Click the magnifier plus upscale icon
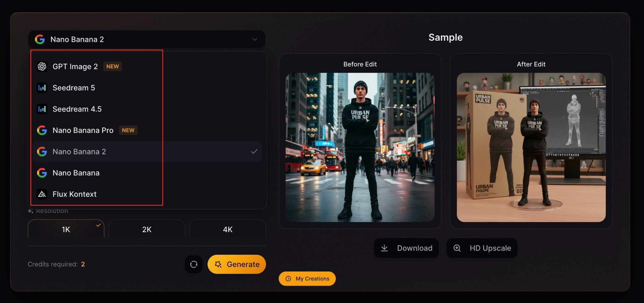The height and width of the screenshot is (303, 644). (457, 248)
